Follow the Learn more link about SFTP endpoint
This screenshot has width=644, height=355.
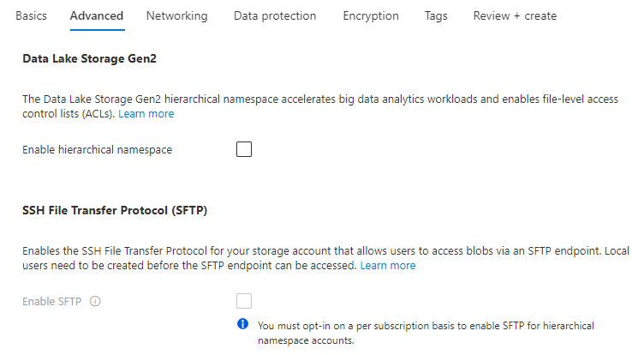pos(388,266)
